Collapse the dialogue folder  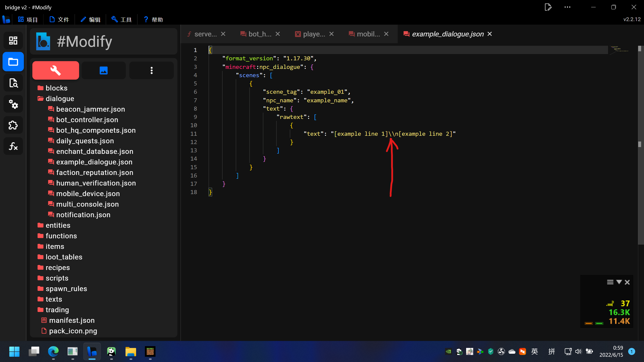pyautogui.click(x=60, y=98)
